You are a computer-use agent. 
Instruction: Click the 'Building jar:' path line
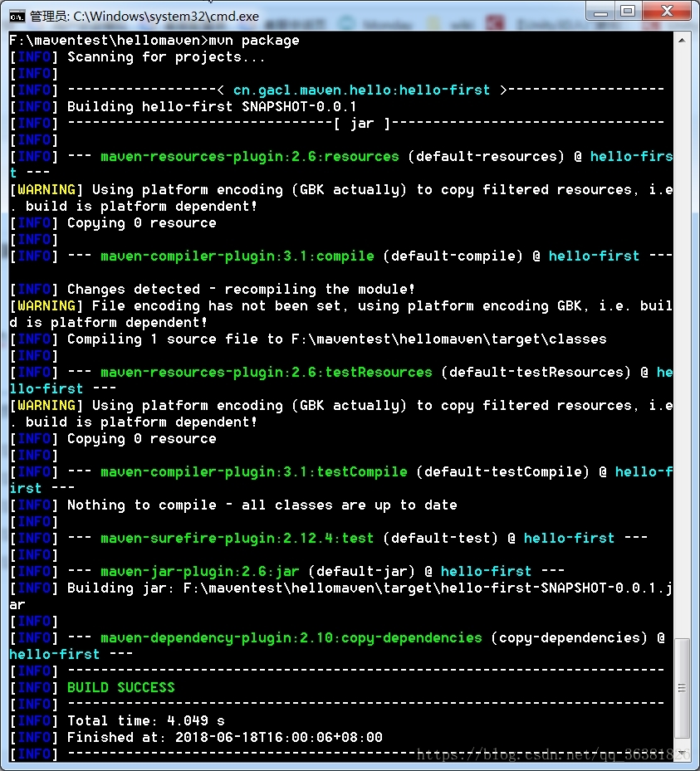coord(370,588)
